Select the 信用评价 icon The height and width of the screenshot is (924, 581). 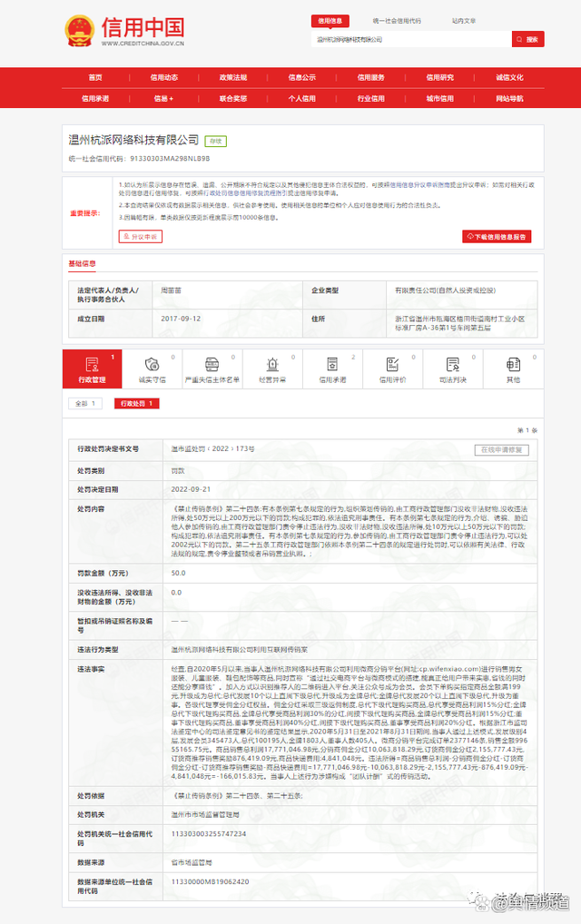[x=392, y=365]
